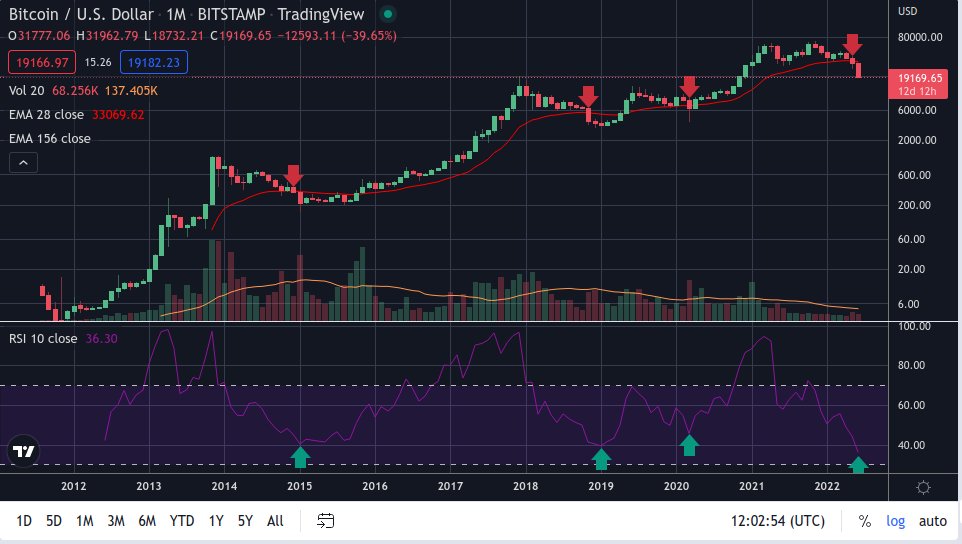Click the EMA value 33069.62
962x544 pixels.
[118, 115]
